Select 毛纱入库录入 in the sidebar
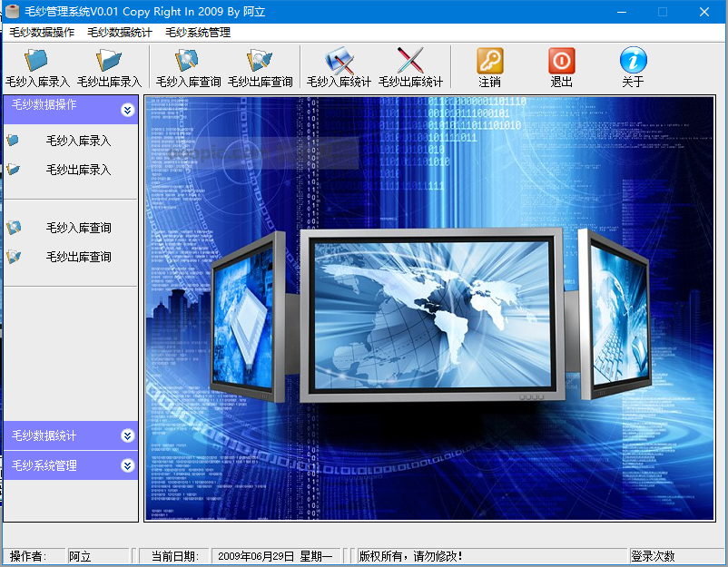The width and height of the screenshot is (728, 567). click(x=78, y=141)
